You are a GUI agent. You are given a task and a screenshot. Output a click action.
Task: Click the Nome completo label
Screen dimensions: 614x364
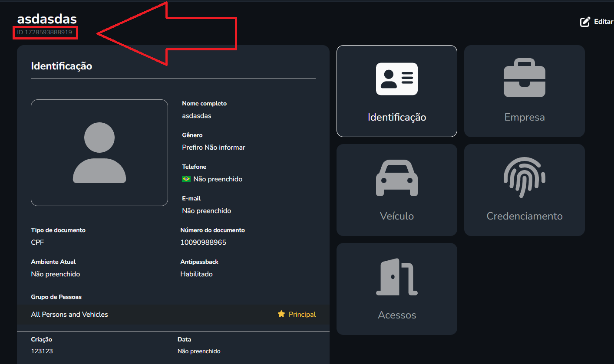(205, 103)
